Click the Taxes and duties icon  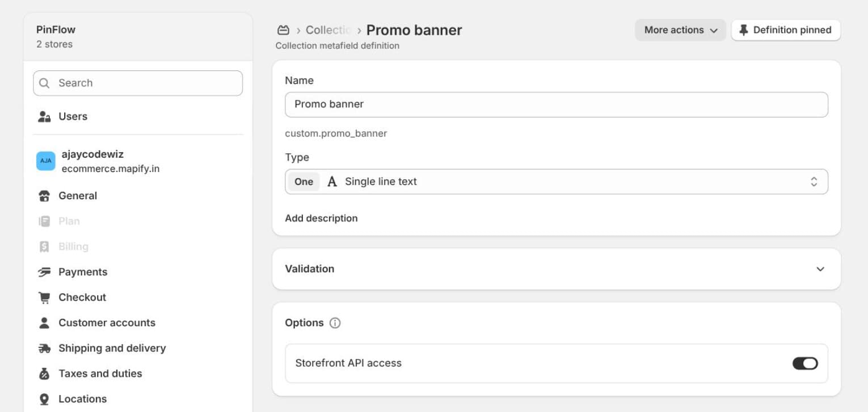(44, 374)
